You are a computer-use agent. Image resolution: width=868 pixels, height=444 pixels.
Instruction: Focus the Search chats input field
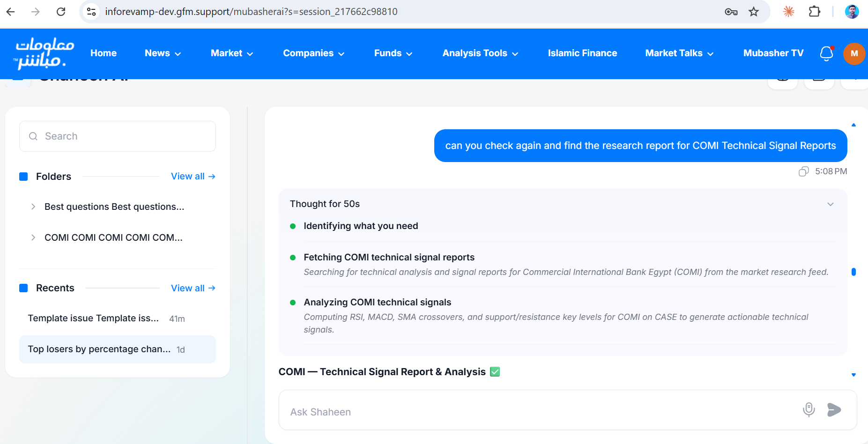[118, 136]
